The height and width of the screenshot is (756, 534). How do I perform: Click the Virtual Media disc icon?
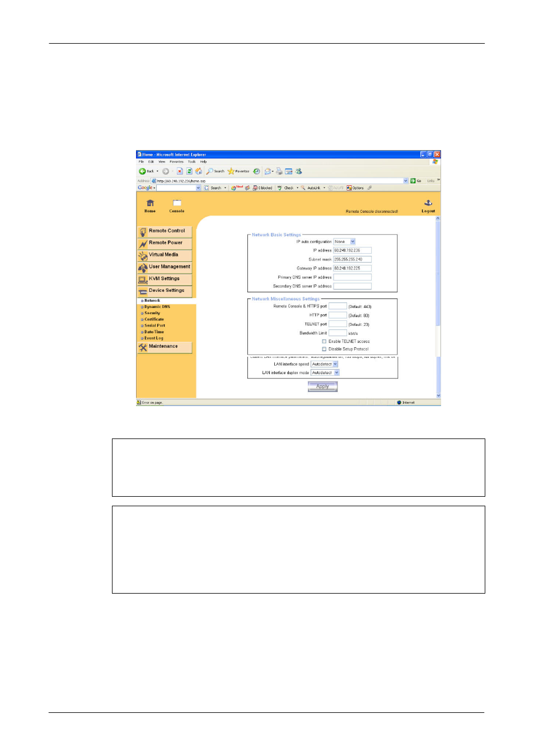[x=143, y=255]
